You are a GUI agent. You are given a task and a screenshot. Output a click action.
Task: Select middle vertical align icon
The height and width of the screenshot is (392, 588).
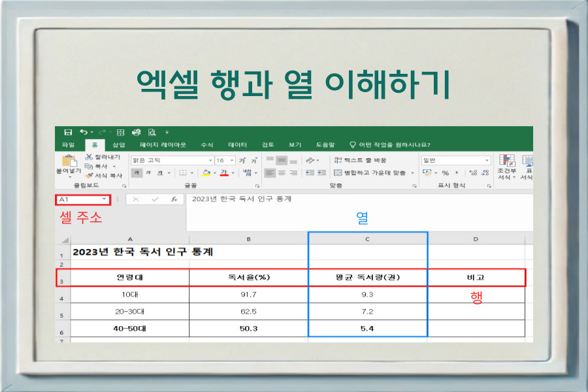282,160
